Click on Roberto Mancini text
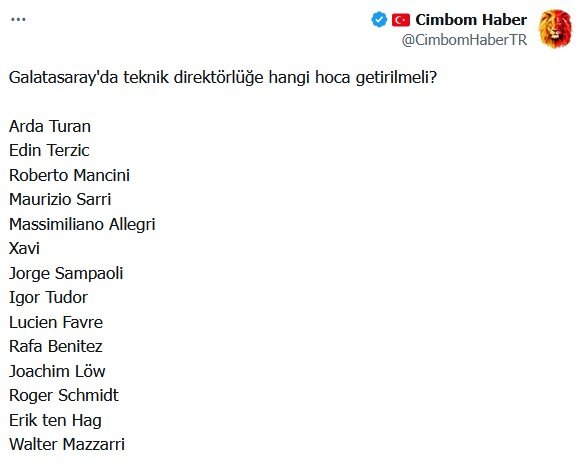The height and width of the screenshot is (470, 588). (69, 175)
